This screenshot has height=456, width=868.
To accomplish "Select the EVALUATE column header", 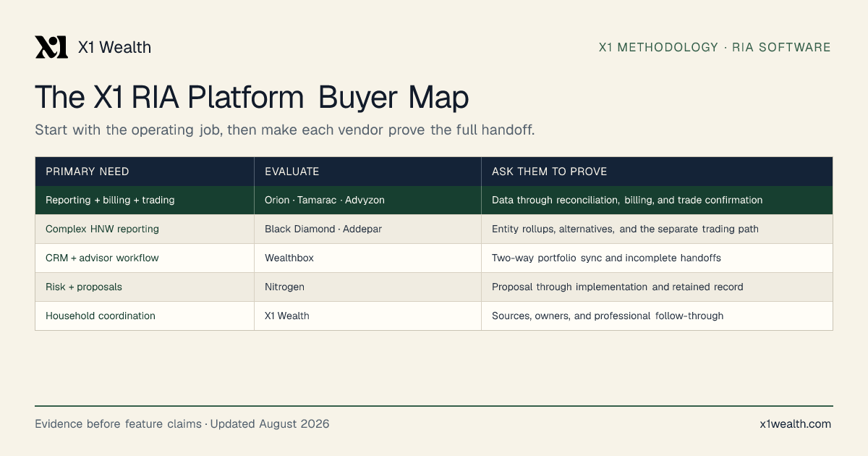I will tap(367, 172).
